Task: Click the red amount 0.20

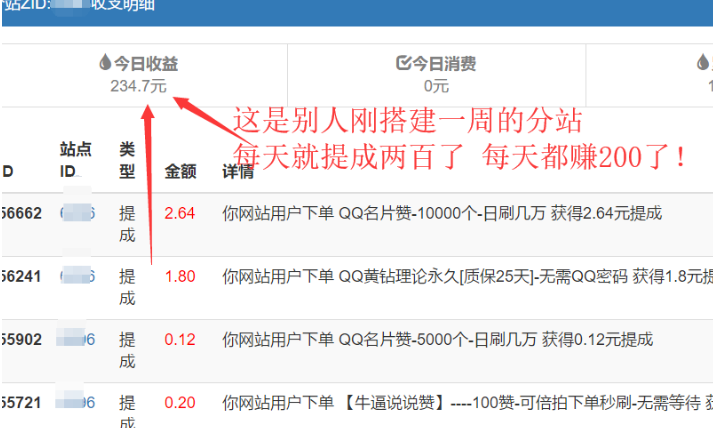Action: 179,403
